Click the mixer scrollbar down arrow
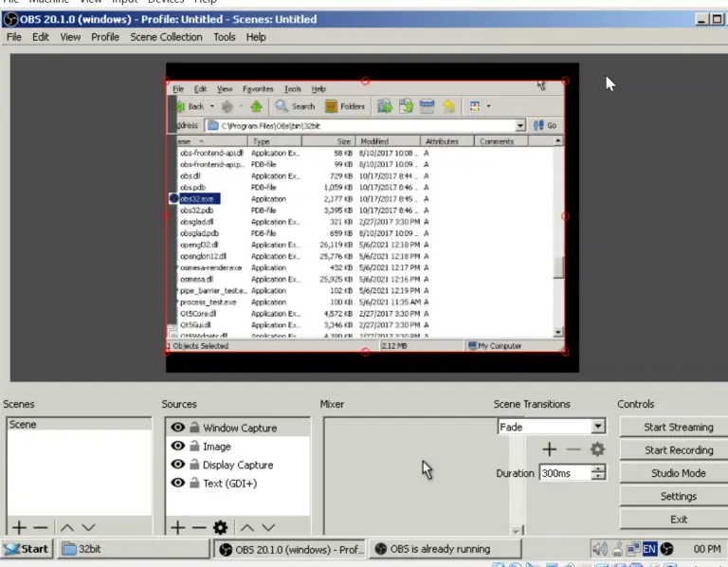Image resolution: width=728 pixels, height=567 pixels. click(516, 530)
